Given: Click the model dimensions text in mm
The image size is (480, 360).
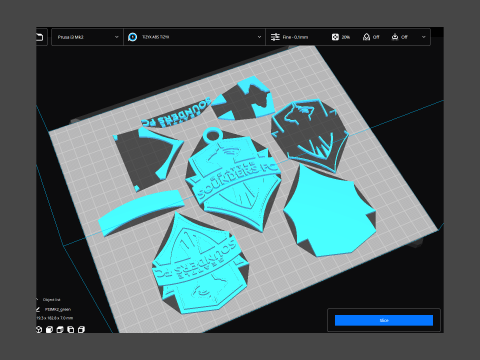Looking at the screenshot, I should coord(55,318).
